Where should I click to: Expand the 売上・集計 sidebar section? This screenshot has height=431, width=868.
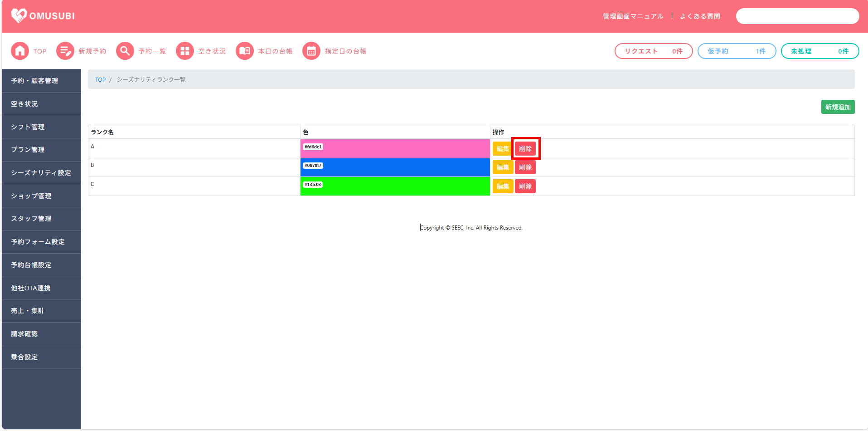click(x=41, y=311)
